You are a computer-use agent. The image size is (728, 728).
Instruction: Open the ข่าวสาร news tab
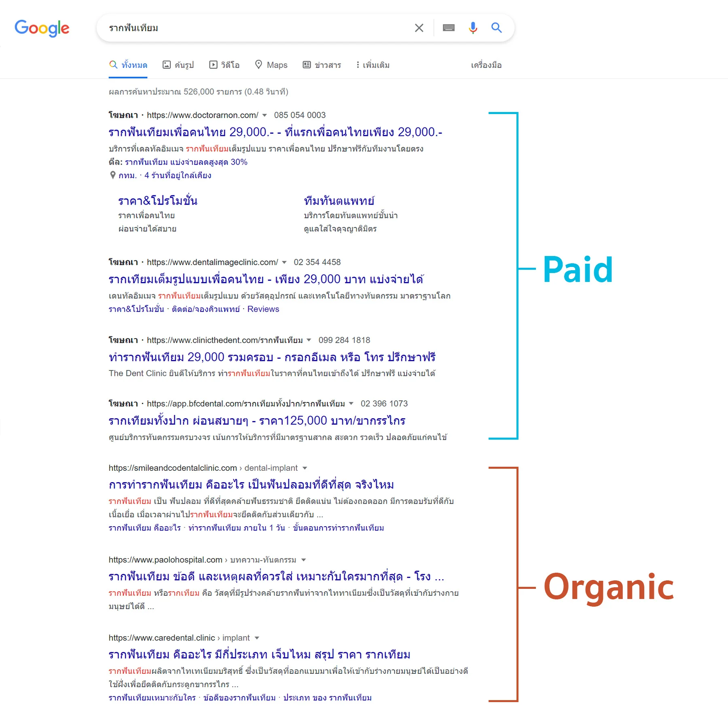(322, 65)
